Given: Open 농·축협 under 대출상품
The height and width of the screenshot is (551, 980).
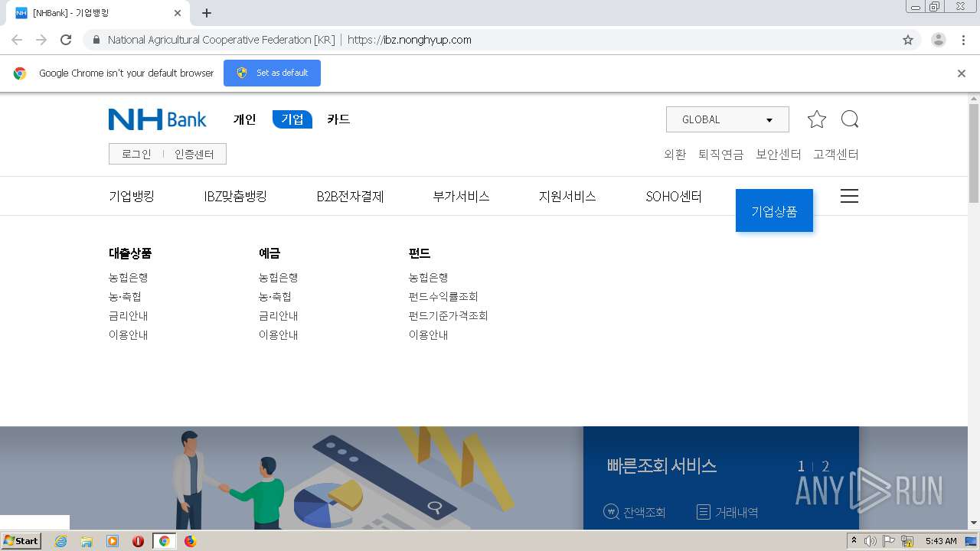Looking at the screenshot, I should [125, 296].
